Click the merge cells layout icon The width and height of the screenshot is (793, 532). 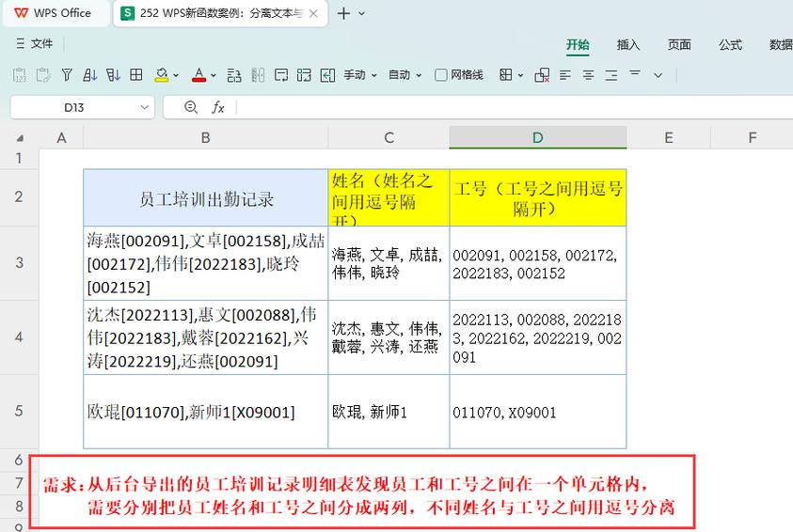click(304, 75)
